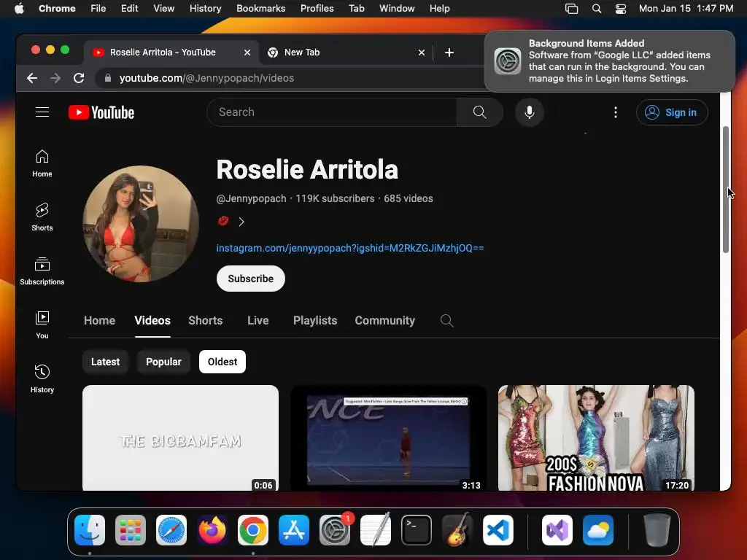
Task: Go to the YouTube logo homepage
Action: pyautogui.click(x=101, y=112)
